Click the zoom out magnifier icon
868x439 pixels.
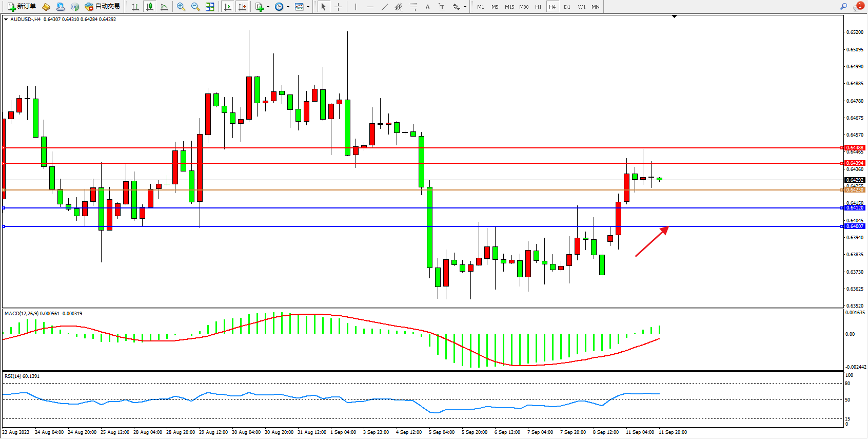[x=195, y=7]
